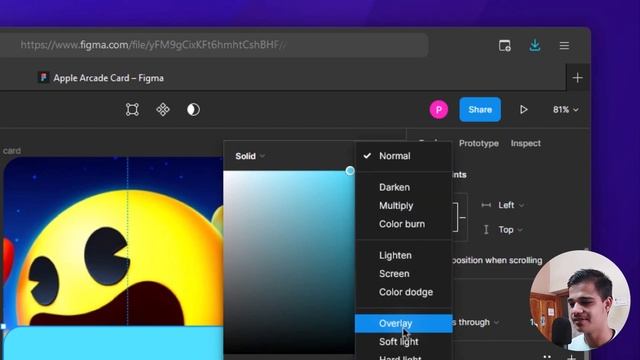Click the browser downloads arrow icon
This screenshot has width=640, height=360.
tap(535, 45)
